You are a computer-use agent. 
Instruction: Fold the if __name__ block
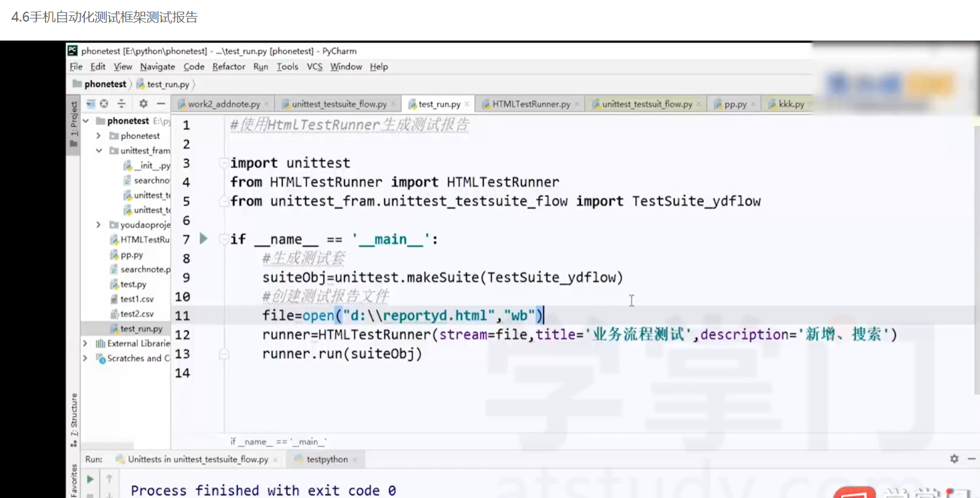click(x=224, y=239)
